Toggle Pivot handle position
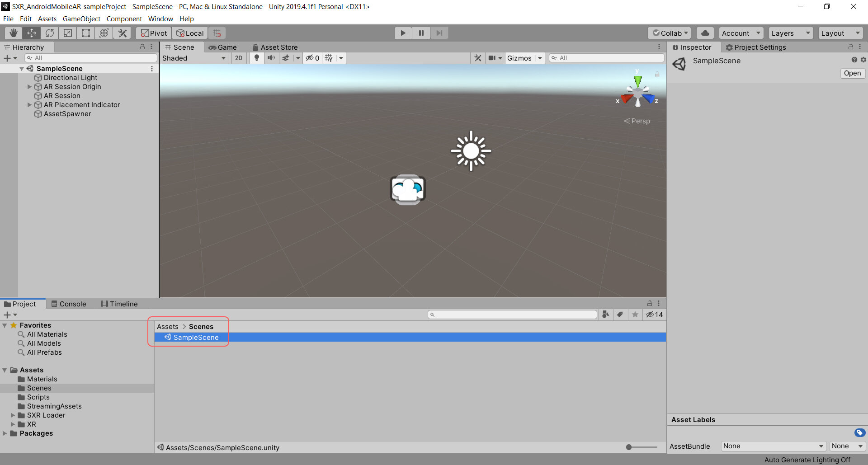This screenshot has width=868, height=465. pos(154,33)
